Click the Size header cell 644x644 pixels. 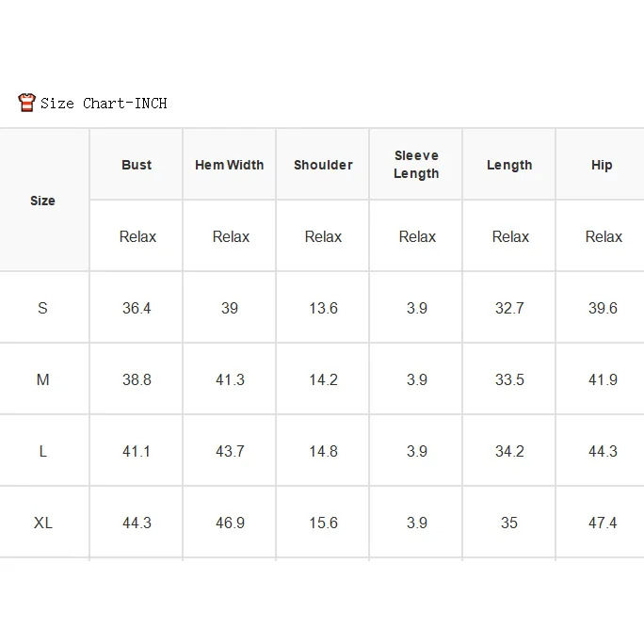(x=42, y=201)
